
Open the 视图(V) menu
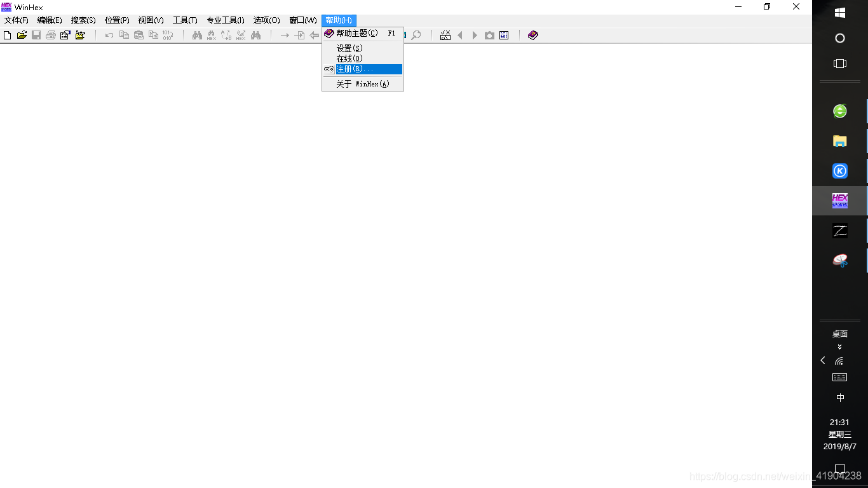click(x=151, y=20)
